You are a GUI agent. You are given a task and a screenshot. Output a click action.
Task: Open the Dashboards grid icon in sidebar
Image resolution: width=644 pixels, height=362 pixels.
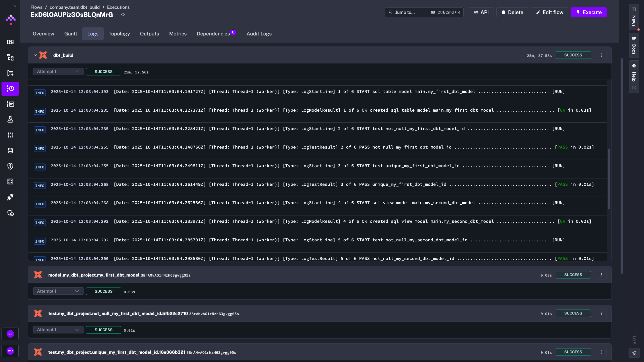click(x=10, y=42)
